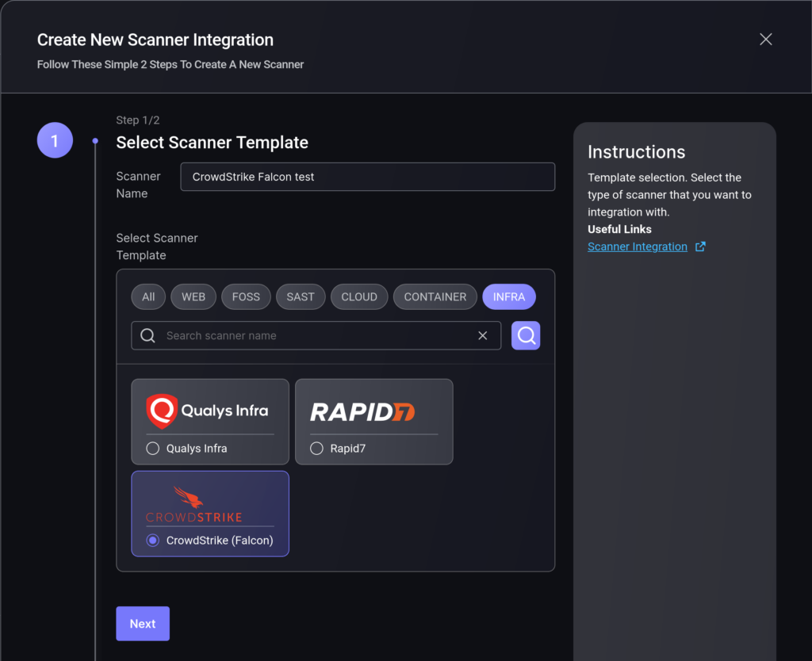
Task: Click the purple search button
Action: (526, 335)
